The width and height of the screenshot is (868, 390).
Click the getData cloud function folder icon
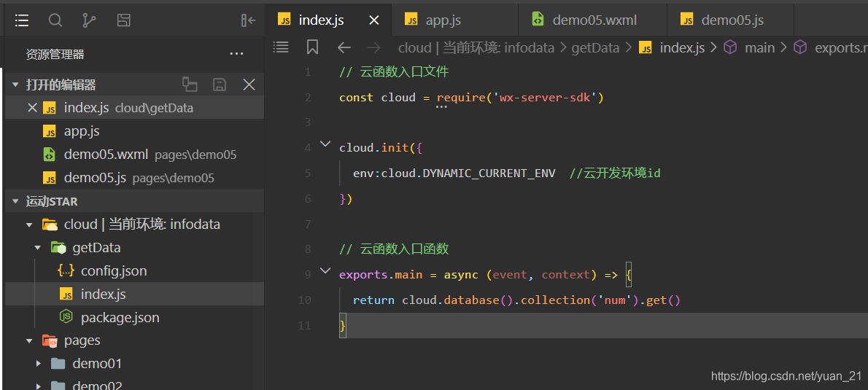point(58,248)
